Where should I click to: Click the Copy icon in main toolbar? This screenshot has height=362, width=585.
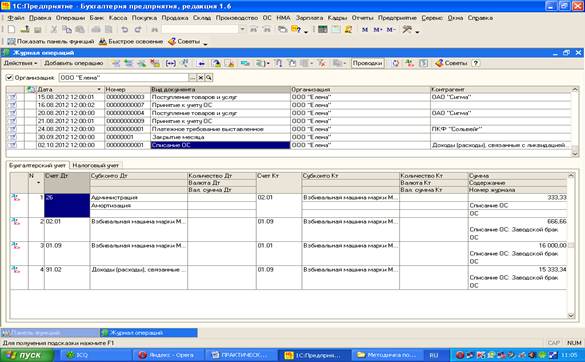point(67,29)
